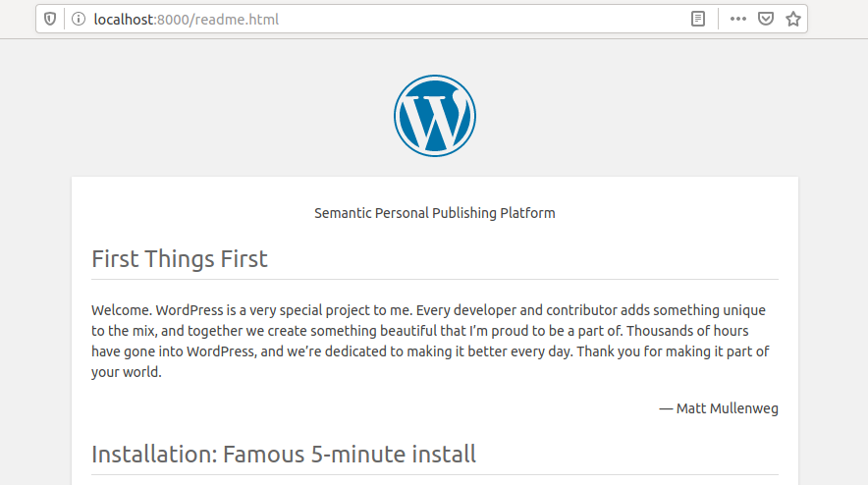Open site information info icon
This screenshot has width=868, height=485.
79,20
